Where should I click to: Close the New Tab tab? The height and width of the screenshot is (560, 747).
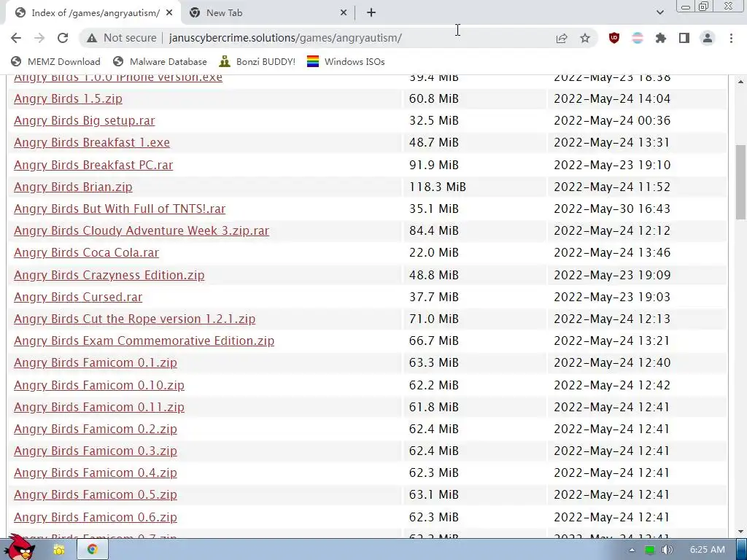(344, 13)
